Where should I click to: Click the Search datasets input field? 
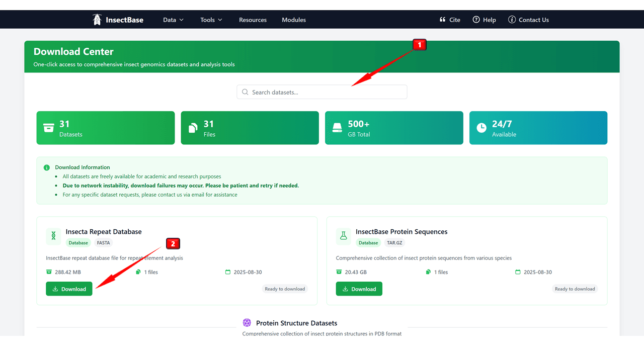[322, 92]
